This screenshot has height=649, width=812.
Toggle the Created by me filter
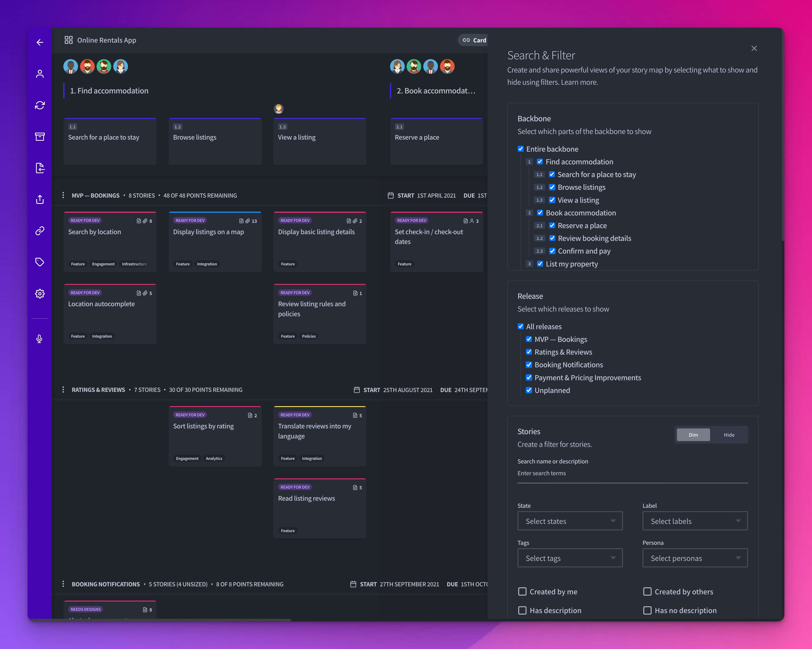point(522,591)
